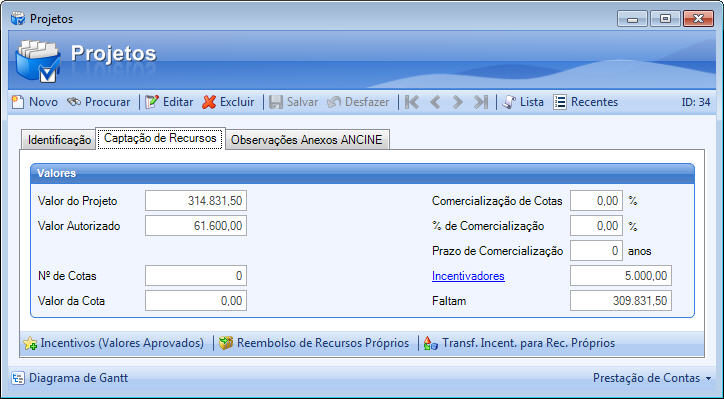The width and height of the screenshot is (724, 399).
Task: Delete project using Excluir
Action: (229, 102)
